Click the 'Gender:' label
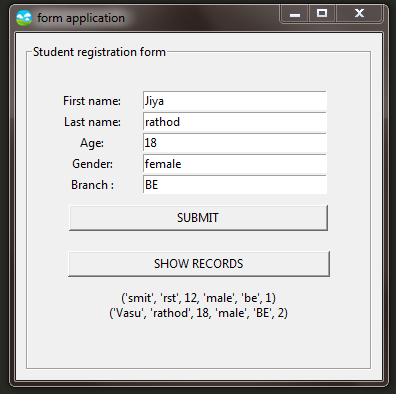The image size is (396, 394). pos(92,164)
